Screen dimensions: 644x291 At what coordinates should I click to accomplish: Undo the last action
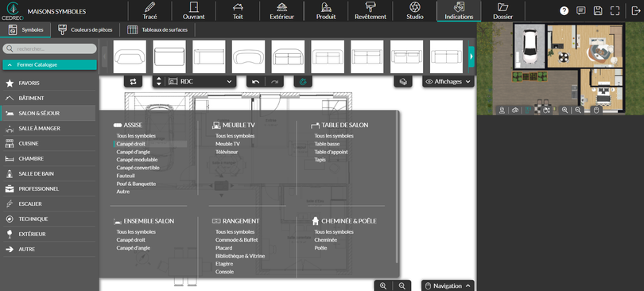point(256,82)
